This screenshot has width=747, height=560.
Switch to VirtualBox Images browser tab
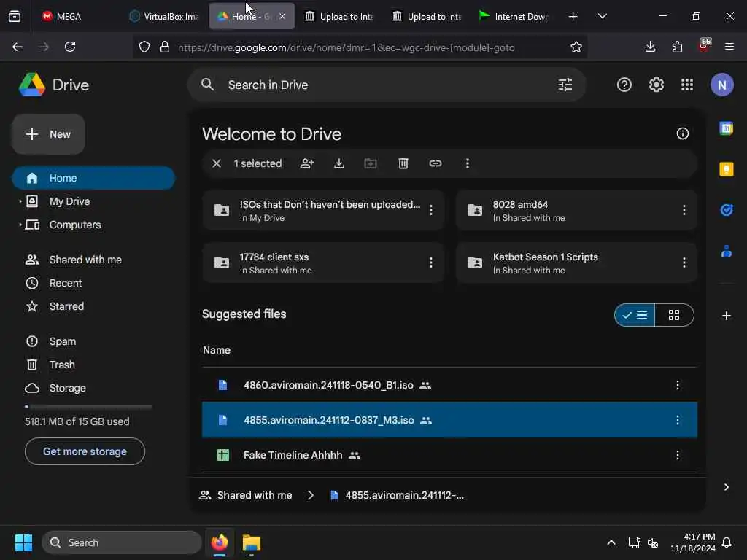(164, 16)
